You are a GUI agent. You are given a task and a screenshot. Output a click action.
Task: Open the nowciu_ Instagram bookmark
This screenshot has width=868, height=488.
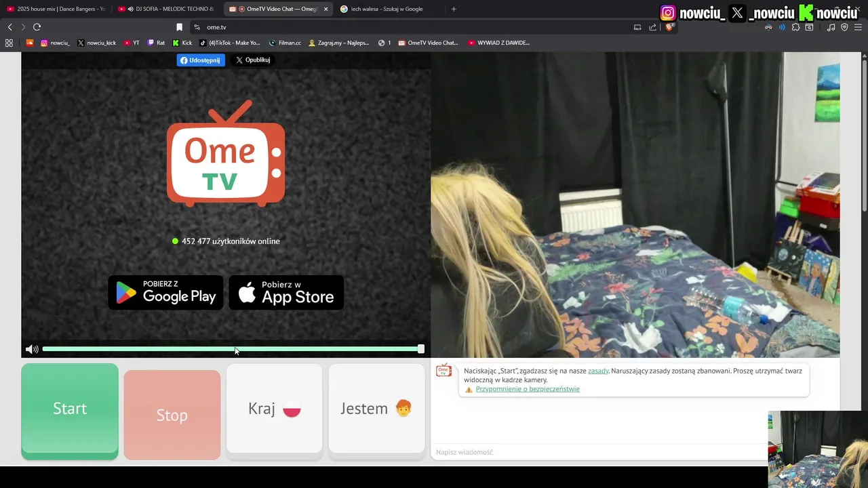pos(55,43)
